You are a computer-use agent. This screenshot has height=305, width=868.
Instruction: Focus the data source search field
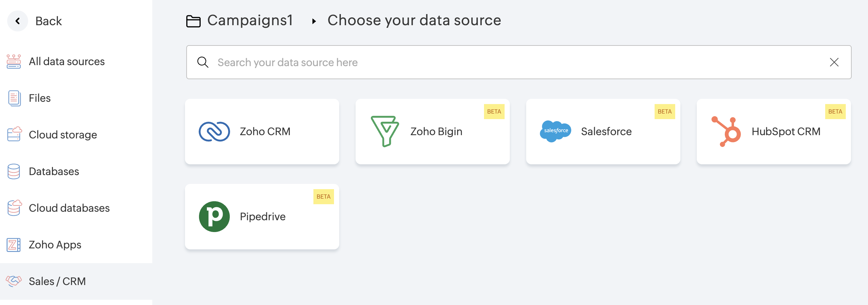coord(506,63)
